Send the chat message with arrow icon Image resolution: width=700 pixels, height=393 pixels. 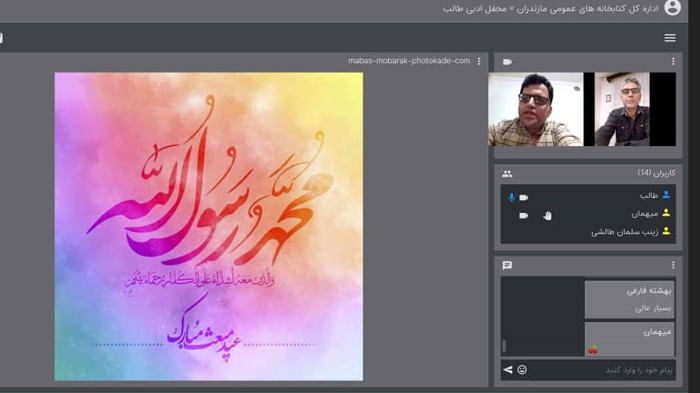pos(508,369)
